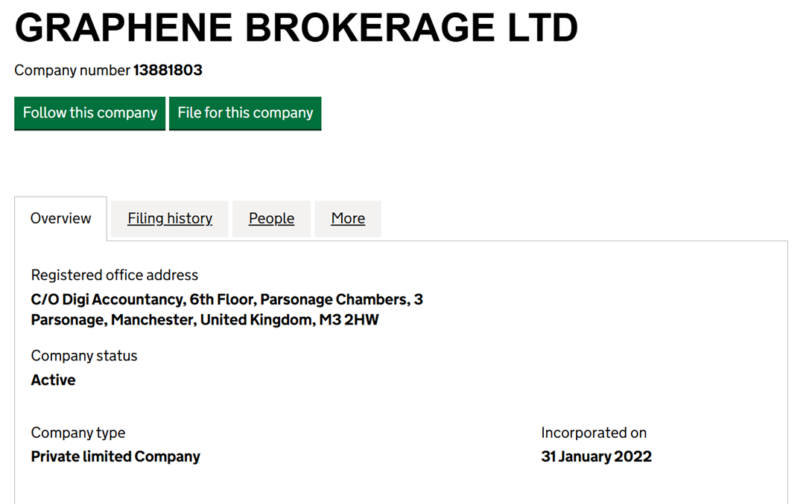Click the Incorporated on label
This screenshot has width=812, height=504.
point(594,433)
